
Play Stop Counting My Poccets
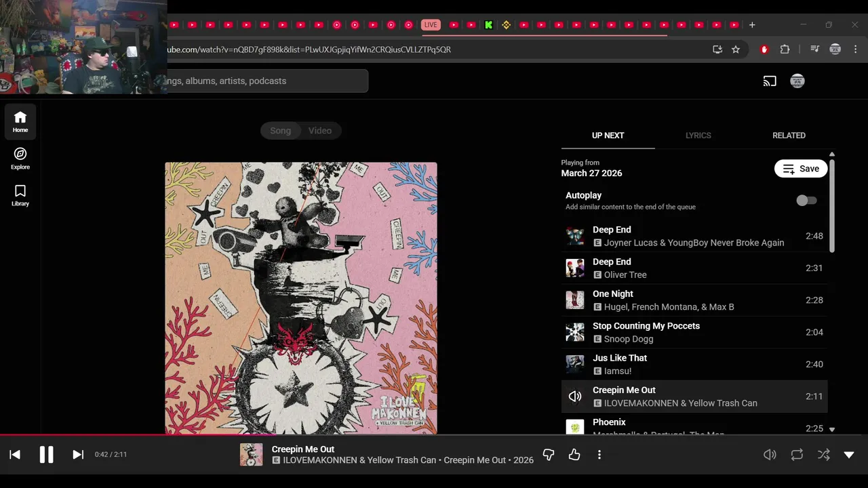(x=694, y=332)
